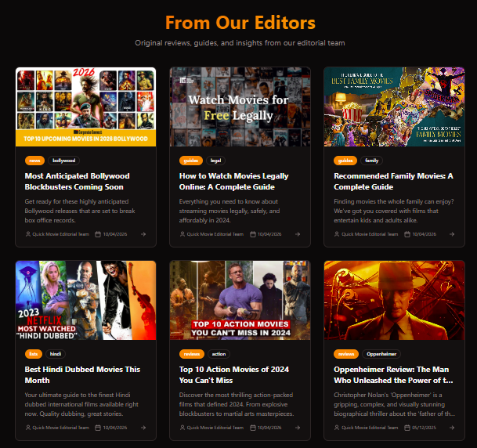
Task: Click 'Quick Movie Editorial Team' on Oppenheimer card
Action: (x=370, y=428)
